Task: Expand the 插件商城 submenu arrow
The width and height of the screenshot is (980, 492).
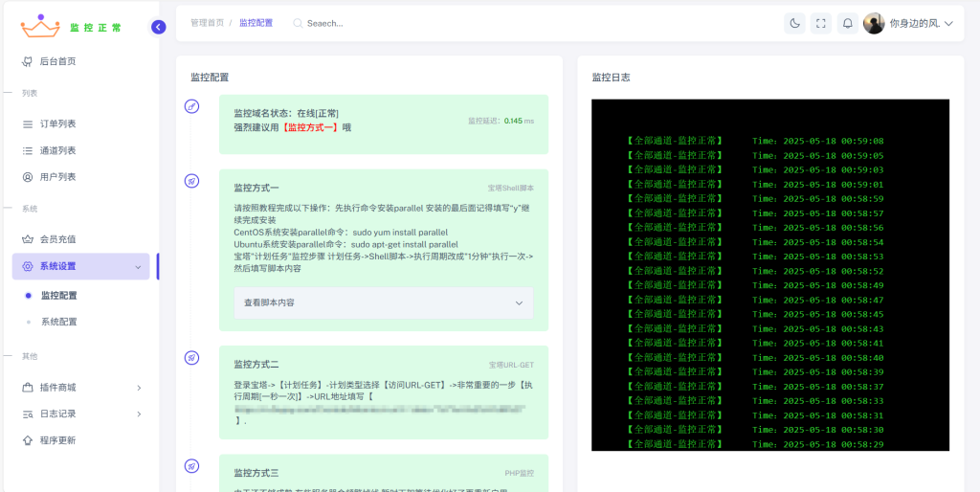Action: pos(139,388)
